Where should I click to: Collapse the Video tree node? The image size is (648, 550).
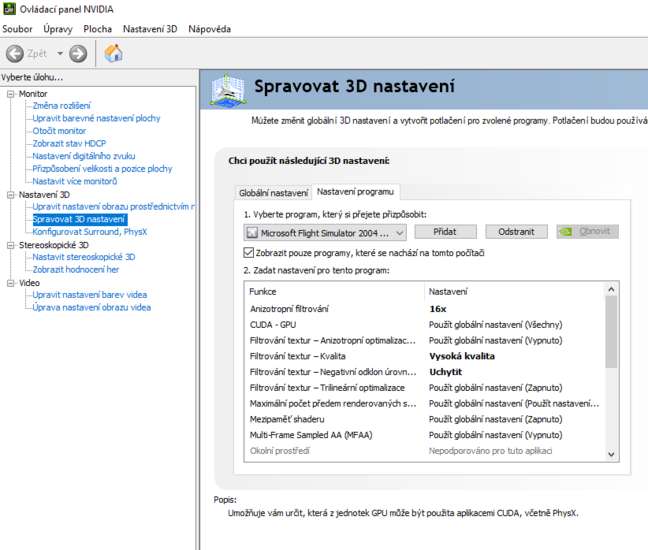coord(11,283)
